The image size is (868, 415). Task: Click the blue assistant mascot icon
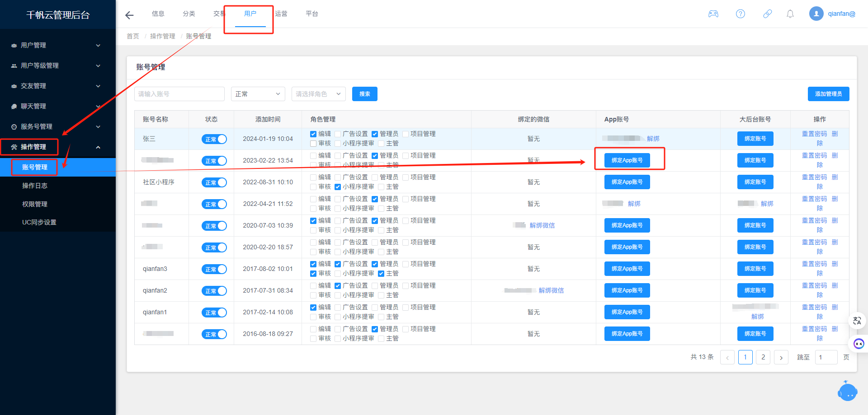coord(848,391)
